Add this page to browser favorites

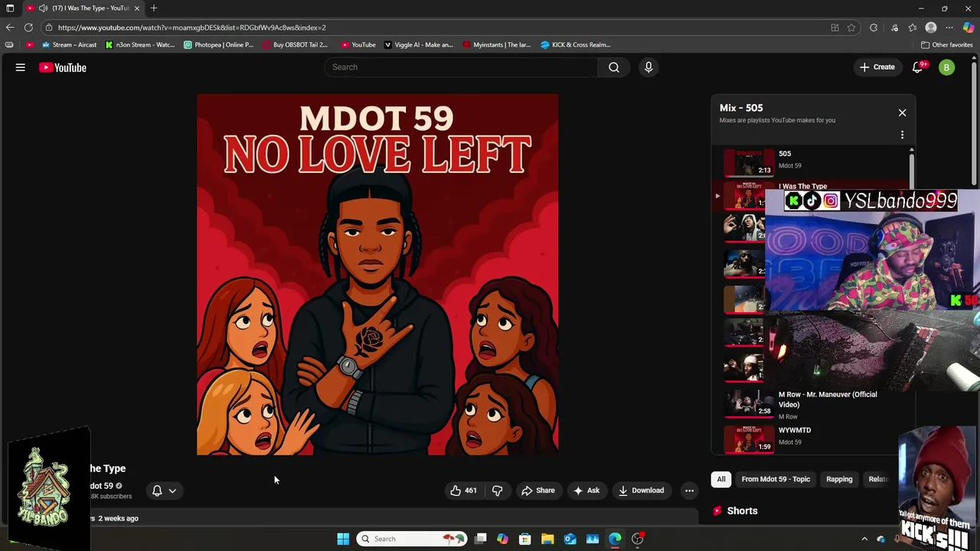coord(851,28)
